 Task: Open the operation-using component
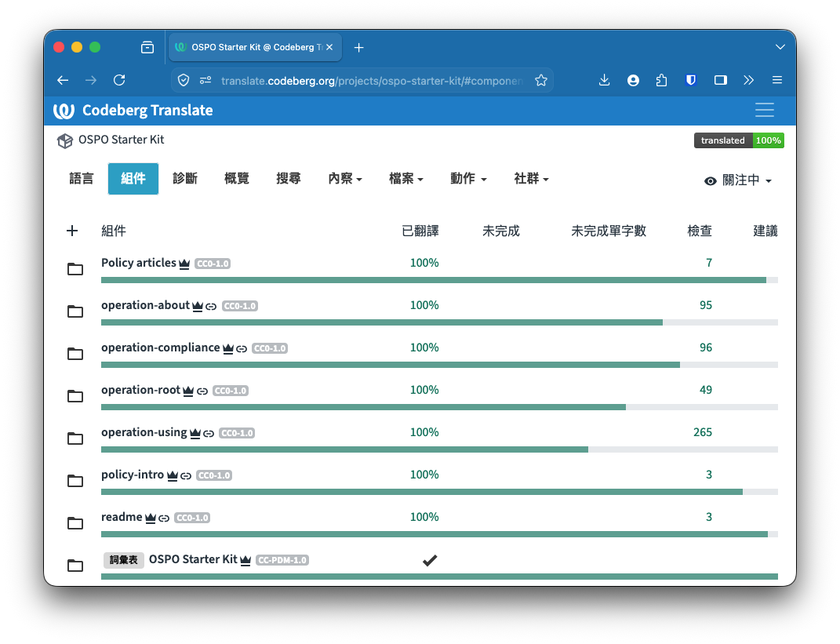pos(144,432)
